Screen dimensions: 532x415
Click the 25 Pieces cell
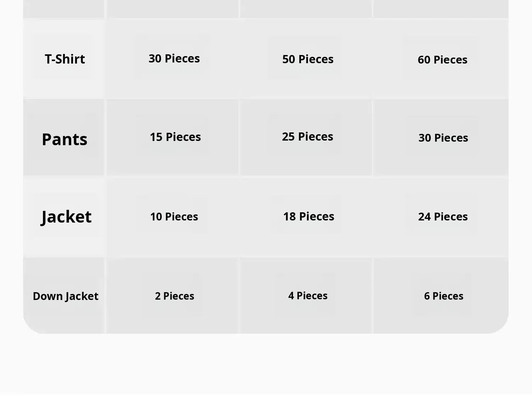[307, 136]
